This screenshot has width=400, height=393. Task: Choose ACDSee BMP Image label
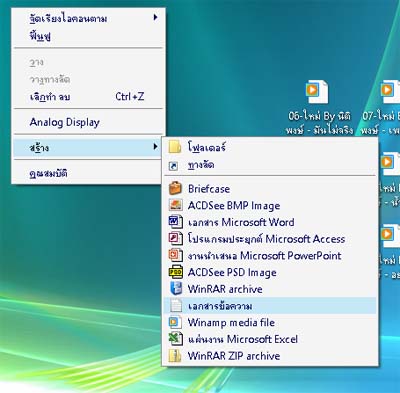point(234,206)
